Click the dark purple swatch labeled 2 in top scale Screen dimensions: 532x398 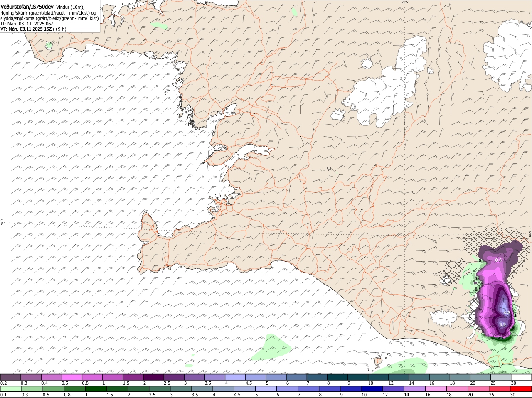pyautogui.click(x=153, y=377)
